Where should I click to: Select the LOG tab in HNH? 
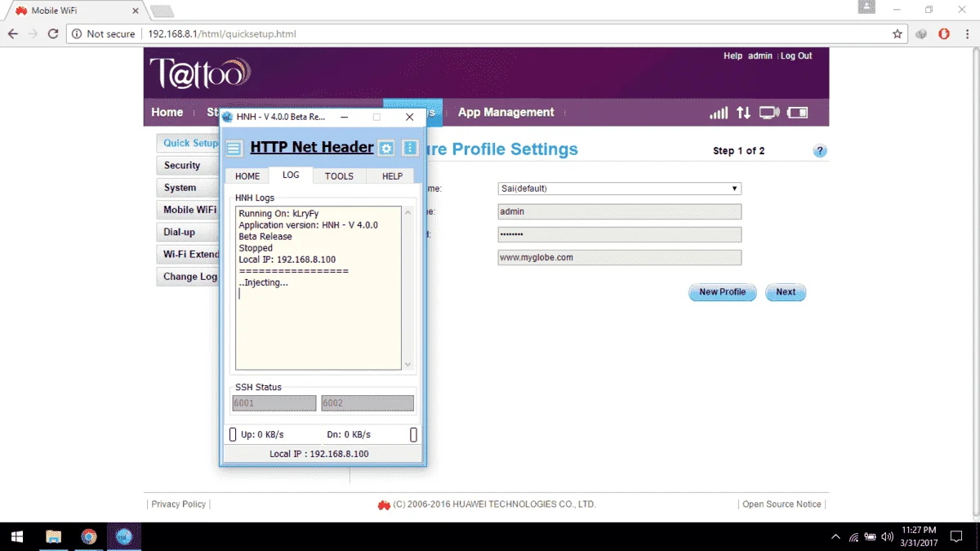[291, 175]
